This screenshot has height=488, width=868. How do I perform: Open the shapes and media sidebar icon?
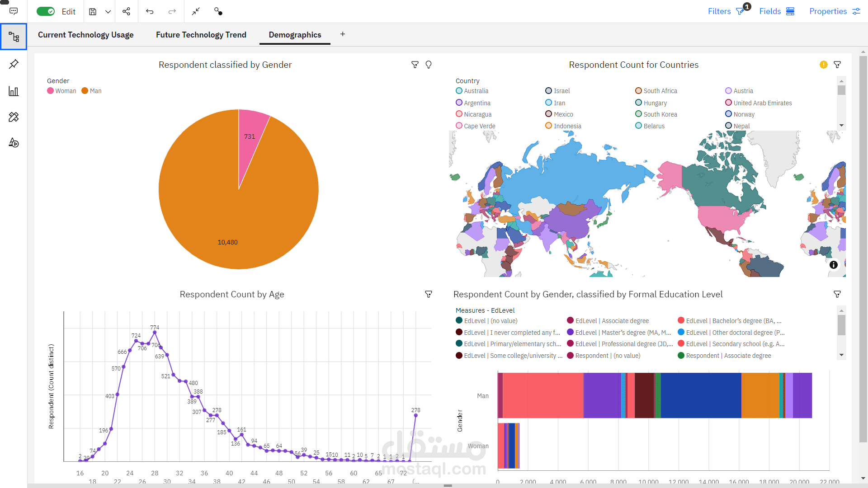click(x=14, y=143)
